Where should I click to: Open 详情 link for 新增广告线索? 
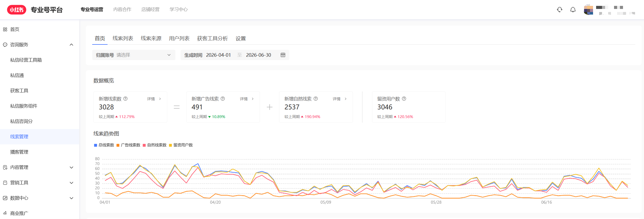247,99
